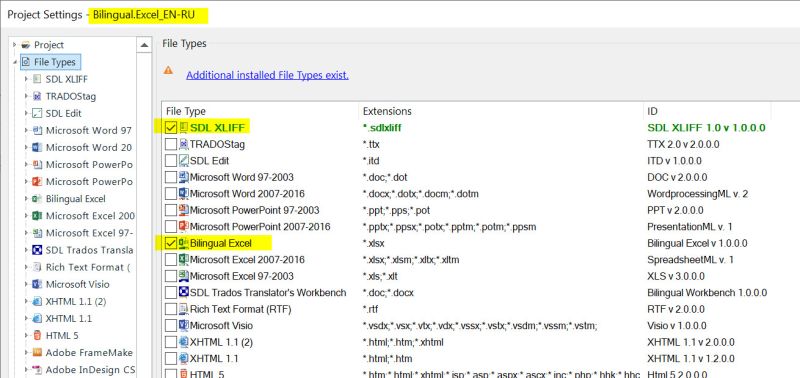
Task: Tick the Rich Text Format (RTF) checkbox
Action: pyautogui.click(x=171, y=309)
